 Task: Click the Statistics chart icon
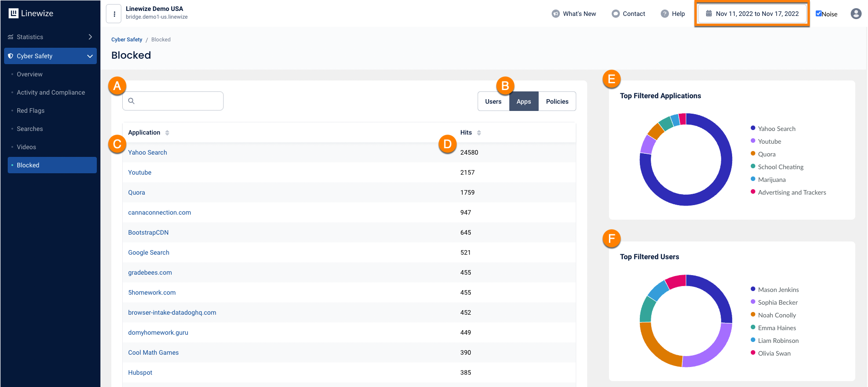[10, 37]
